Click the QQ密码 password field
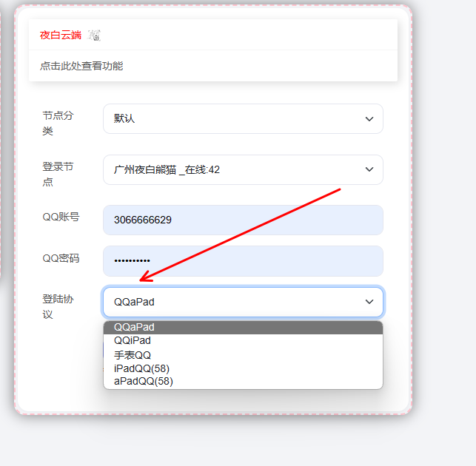476x466 pixels. (243, 261)
